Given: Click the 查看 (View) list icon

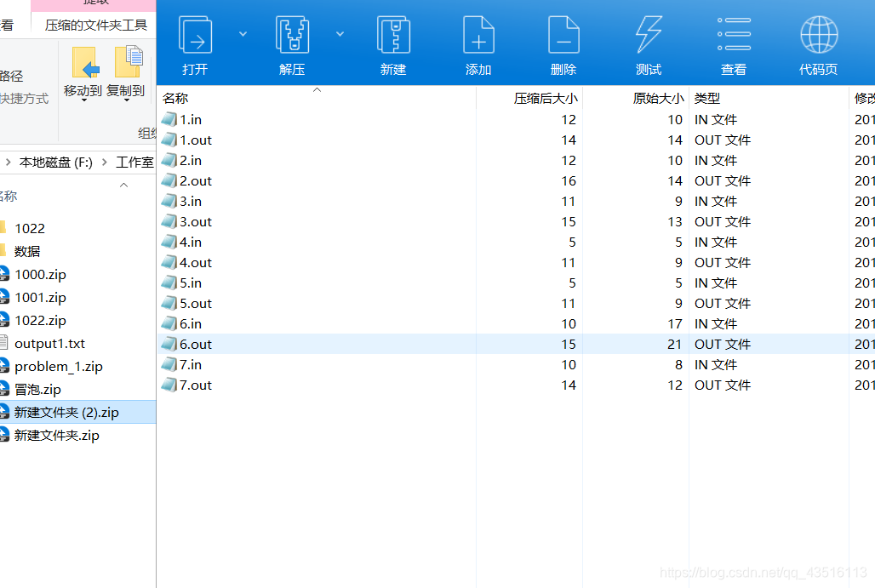Looking at the screenshot, I should coord(733,35).
